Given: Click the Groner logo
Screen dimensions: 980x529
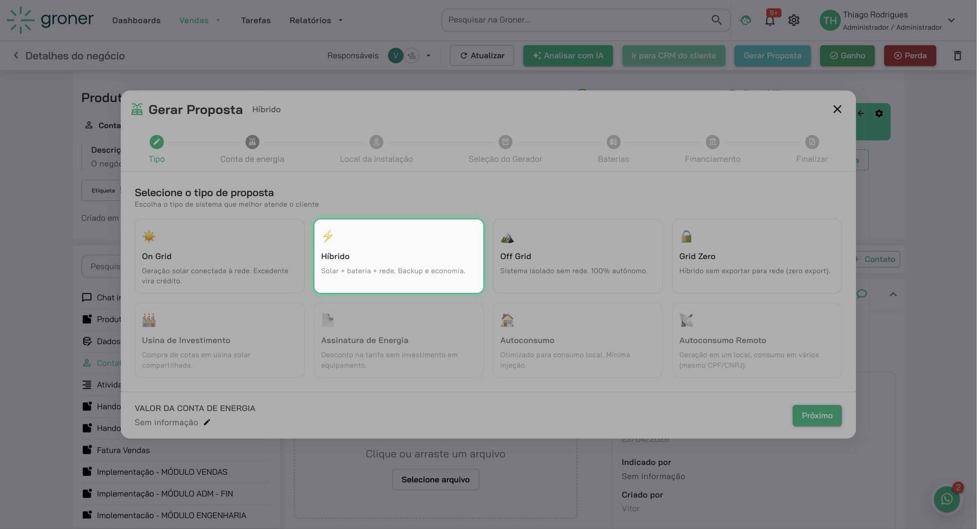Looking at the screenshot, I should (x=50, y=20).
